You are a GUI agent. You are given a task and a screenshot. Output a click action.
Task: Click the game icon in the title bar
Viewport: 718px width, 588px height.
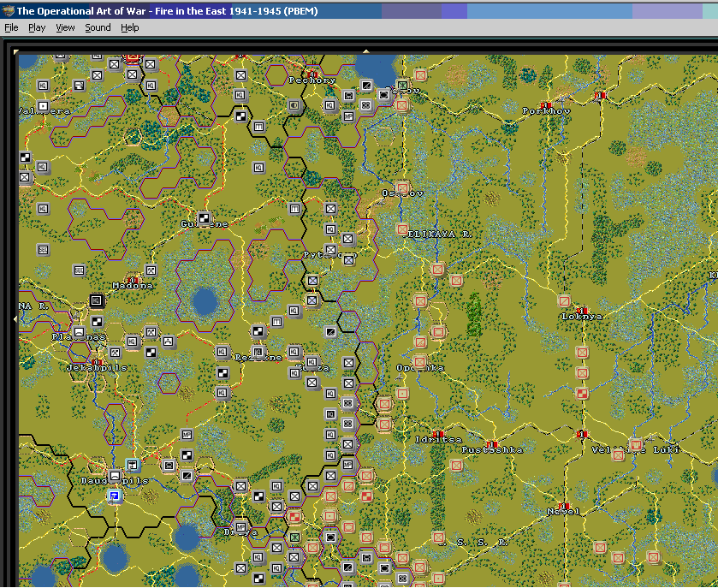[x=8, y=10]
